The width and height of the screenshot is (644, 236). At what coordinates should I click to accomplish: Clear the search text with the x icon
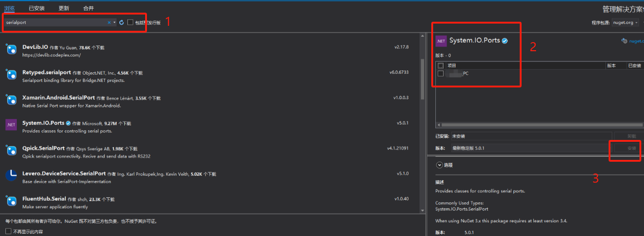[x=109, y=22]
